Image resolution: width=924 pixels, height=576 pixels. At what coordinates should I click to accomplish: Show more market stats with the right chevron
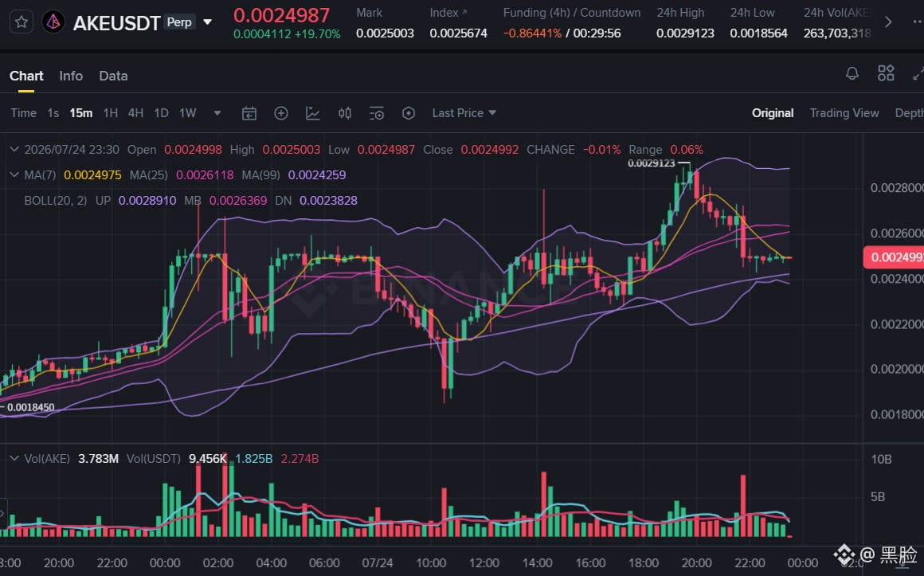(x=888, y=22)
